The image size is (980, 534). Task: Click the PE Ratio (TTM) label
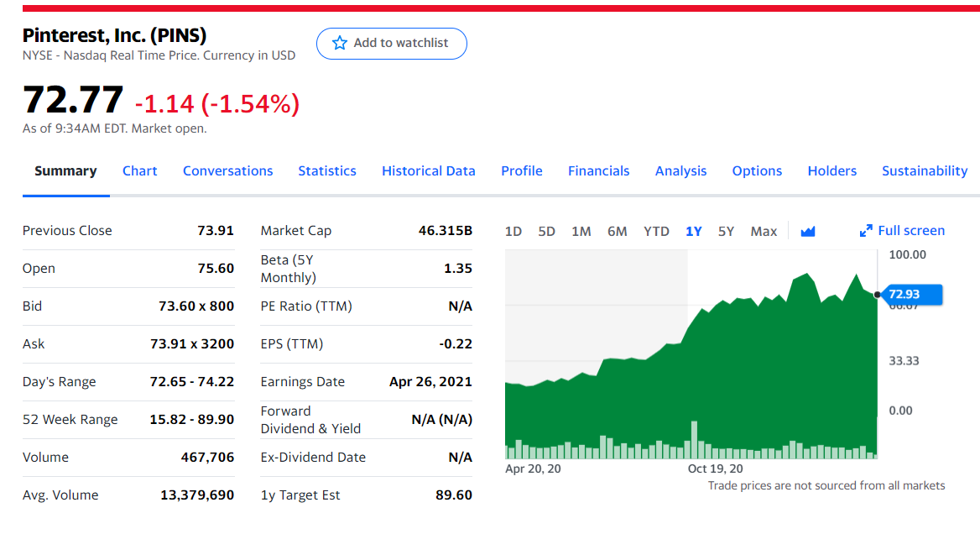pyautogui.click(x=306, y=306)
